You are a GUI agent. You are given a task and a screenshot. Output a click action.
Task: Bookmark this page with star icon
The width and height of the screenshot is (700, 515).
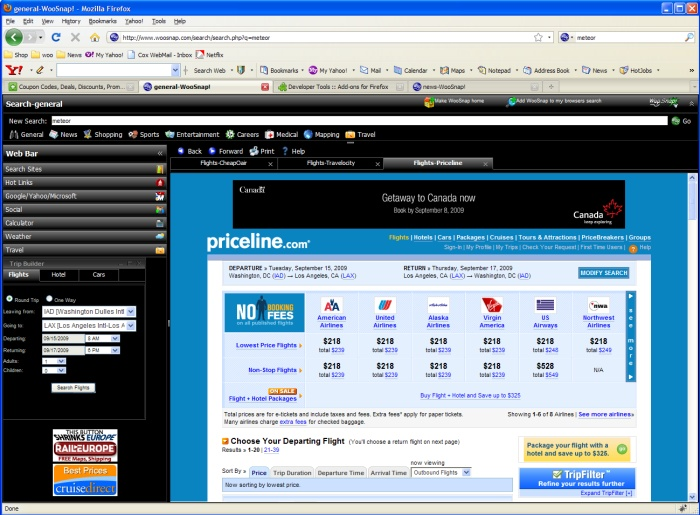(x=538, y=37)
